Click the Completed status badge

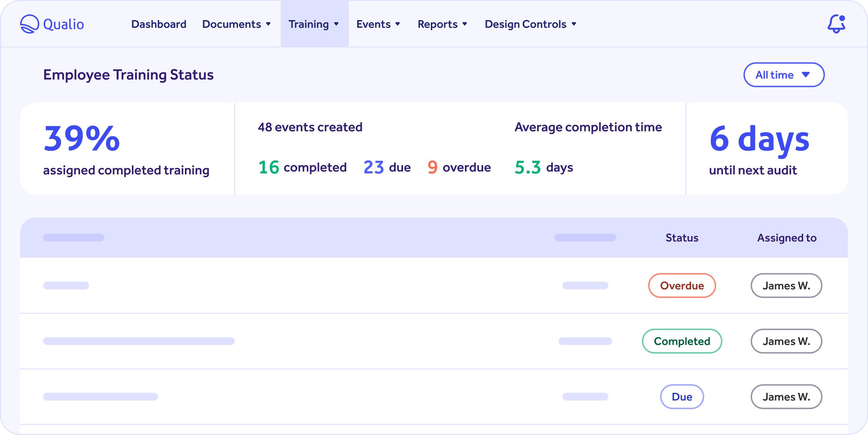click(x=682, y=341)
